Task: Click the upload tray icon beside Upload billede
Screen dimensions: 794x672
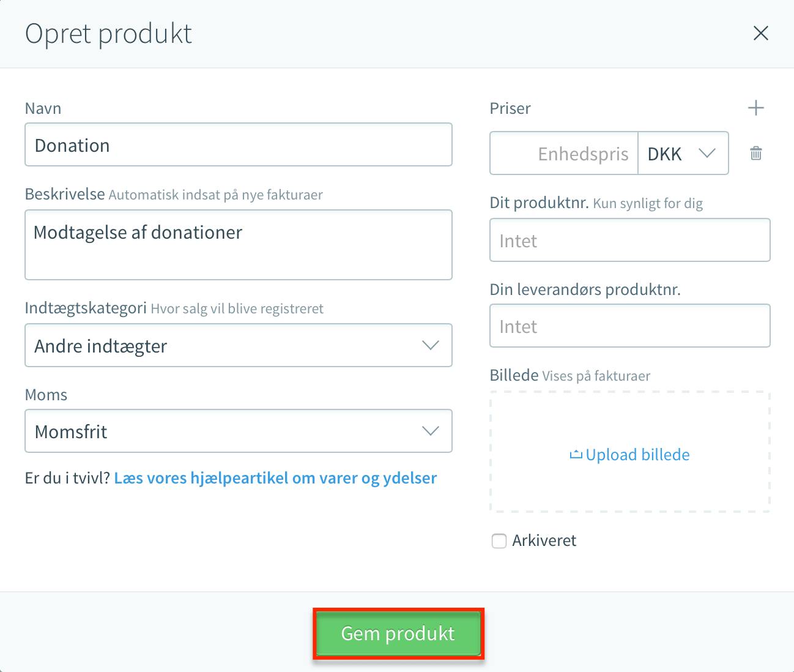Action: [576, 455]
